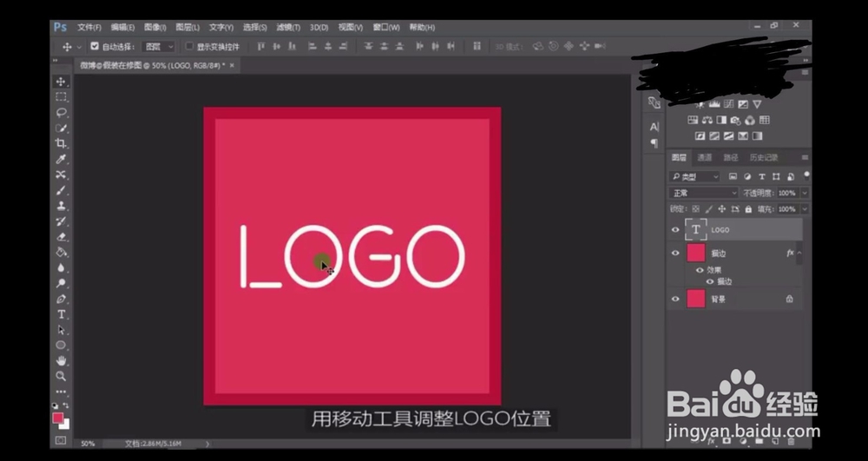Viewport: 868px width, 461px height.
Task: Click the 描边 layer thumbnail
Action: [x=696, y=253]
